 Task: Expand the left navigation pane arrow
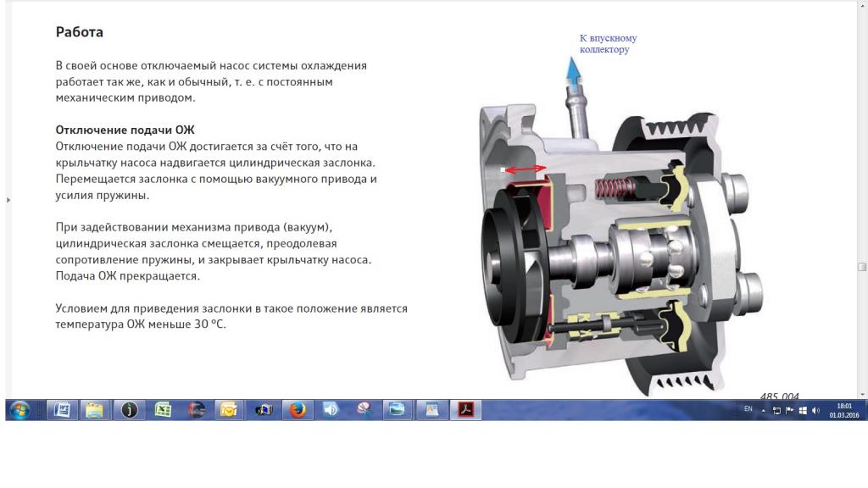click(8, 200)
